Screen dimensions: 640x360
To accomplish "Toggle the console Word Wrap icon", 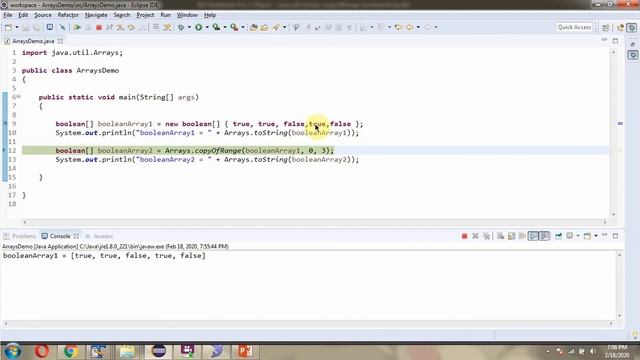I will tap(522, 236).
